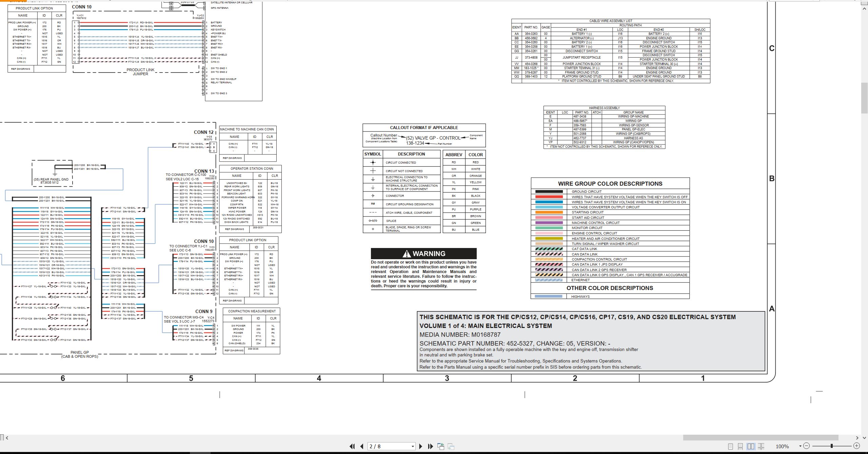Image resolution: width=868 pixels, height=454 pixels.
Task: Click the vertical scrollbar thumb
Action: [864, 98]
